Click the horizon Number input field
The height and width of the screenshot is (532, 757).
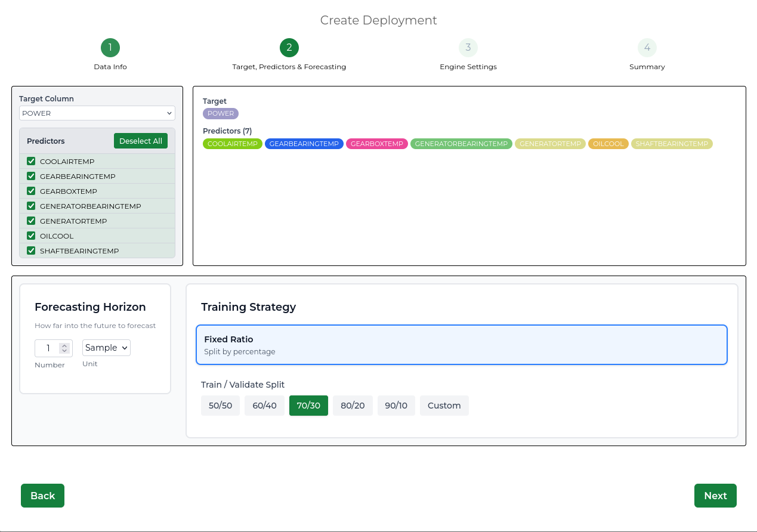click(x=54, y=348)
